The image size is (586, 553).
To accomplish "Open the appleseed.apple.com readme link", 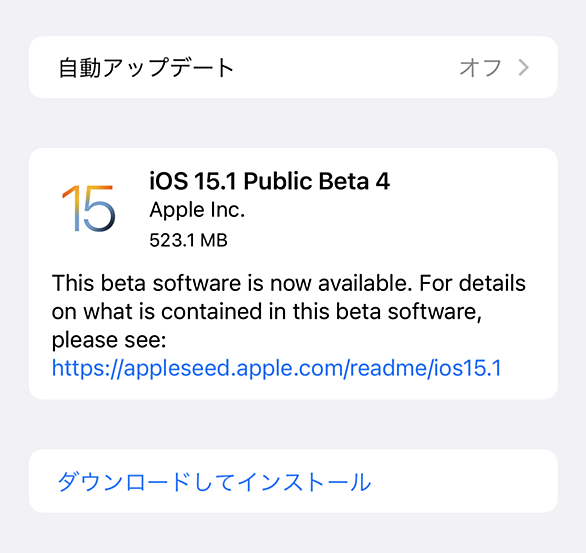I will point(277,368).
